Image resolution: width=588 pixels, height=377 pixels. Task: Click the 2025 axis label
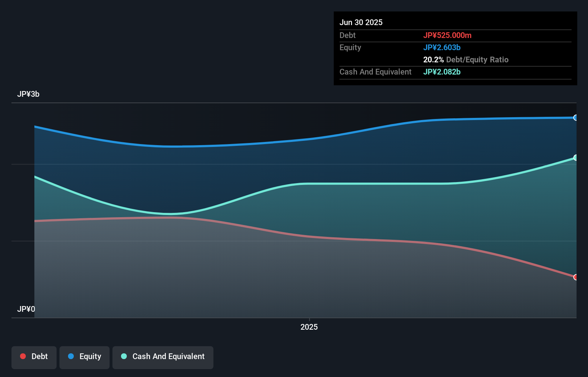pyautogui.click(x=309, y=326)
